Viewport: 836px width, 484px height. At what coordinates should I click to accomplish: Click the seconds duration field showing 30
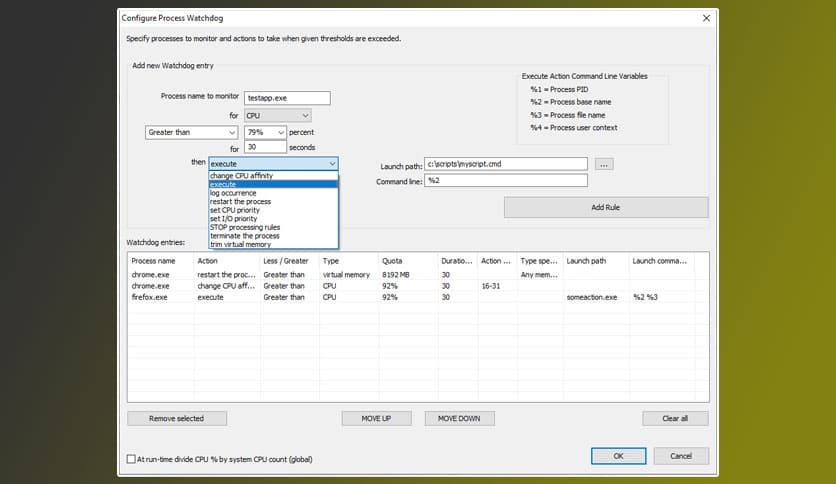pos(265,147)
